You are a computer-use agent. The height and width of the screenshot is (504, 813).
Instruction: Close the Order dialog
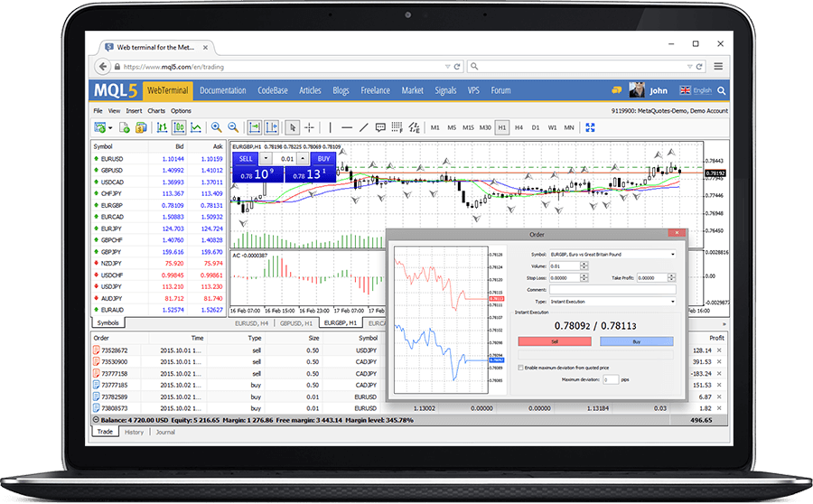(677, 233)
